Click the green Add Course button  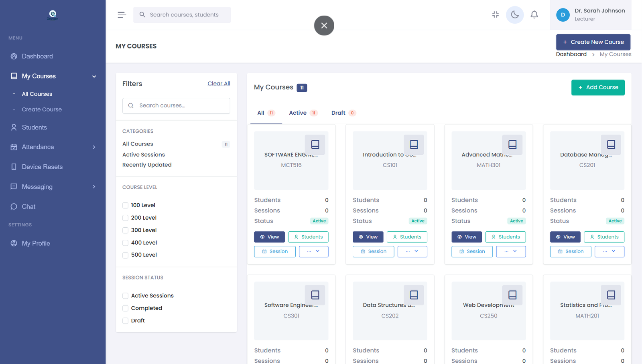coord(597,87)
